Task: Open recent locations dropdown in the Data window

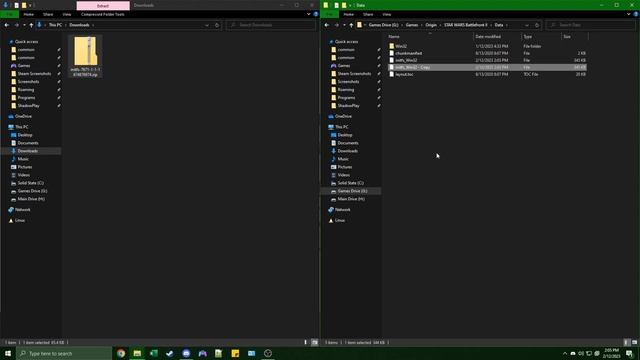Action: [344, 25]
